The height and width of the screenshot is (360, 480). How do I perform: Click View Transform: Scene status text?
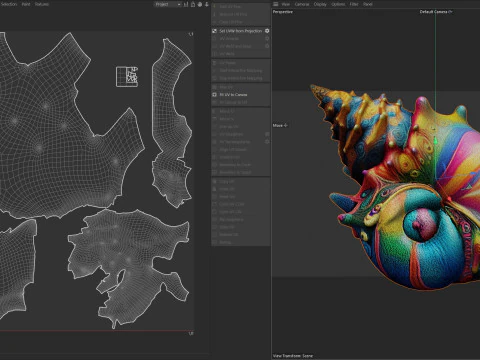tap(293, 356)
